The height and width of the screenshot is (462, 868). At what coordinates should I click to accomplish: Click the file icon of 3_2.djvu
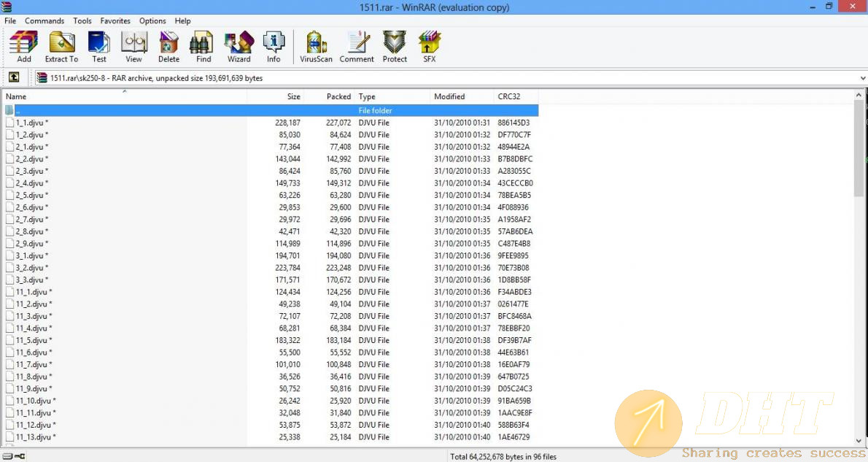[x=9, y=268]
